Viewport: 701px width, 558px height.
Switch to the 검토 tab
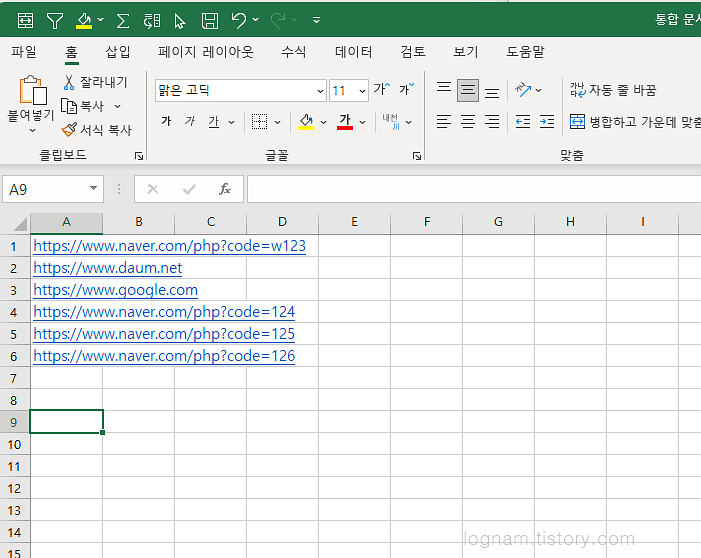click(x=413, y=52)
